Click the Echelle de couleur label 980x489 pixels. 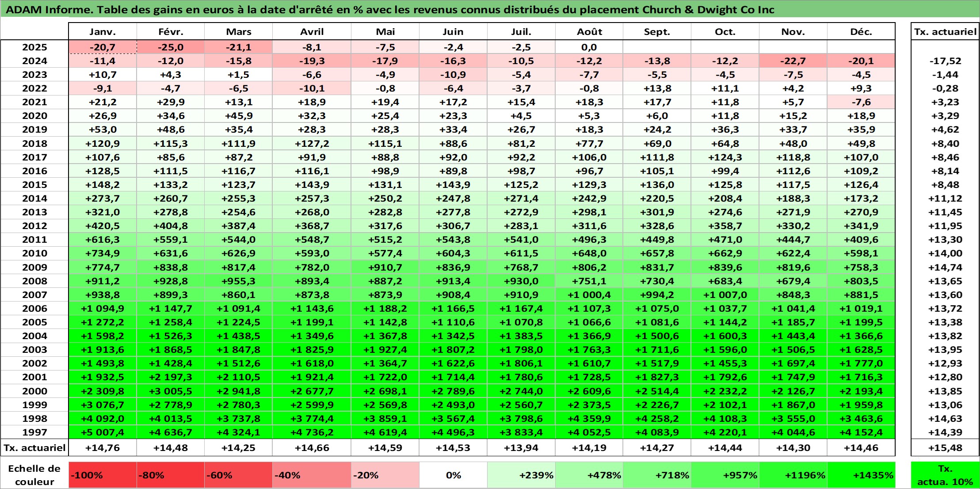coord(34,475)
